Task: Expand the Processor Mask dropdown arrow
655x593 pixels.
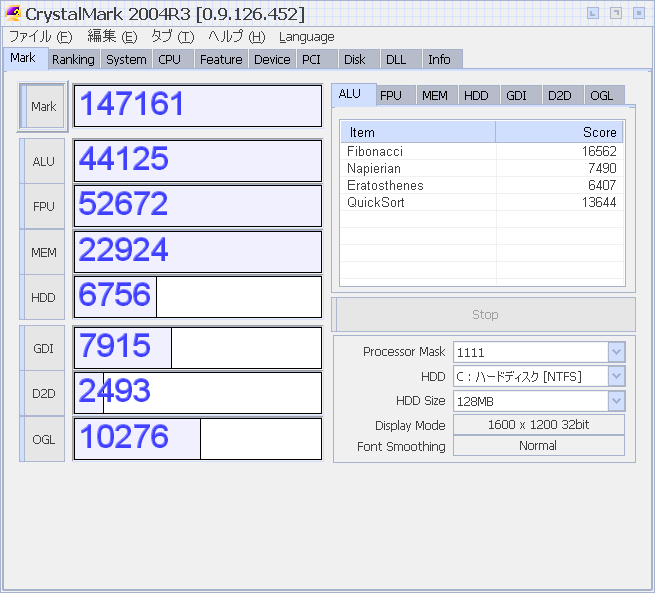Action: [616, 352]
